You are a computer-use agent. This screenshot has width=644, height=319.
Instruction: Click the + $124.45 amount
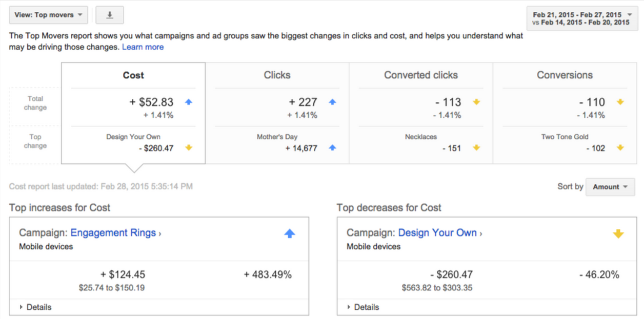pyautogui.click(x=123, y=275)
